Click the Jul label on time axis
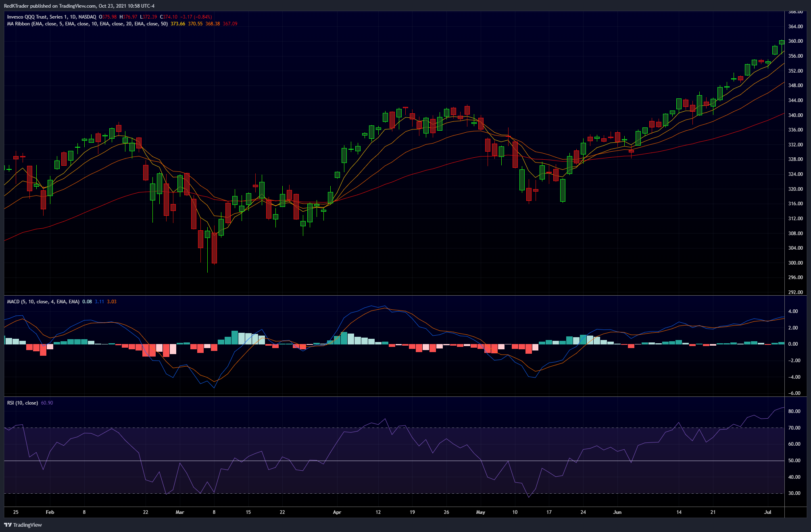 pos(768,512)
